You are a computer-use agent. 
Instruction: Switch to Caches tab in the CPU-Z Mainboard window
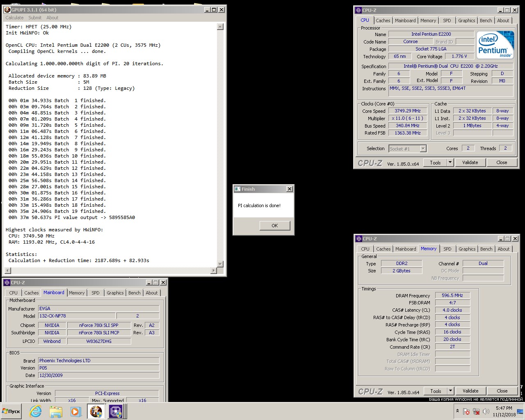click(x=31, y=293)
